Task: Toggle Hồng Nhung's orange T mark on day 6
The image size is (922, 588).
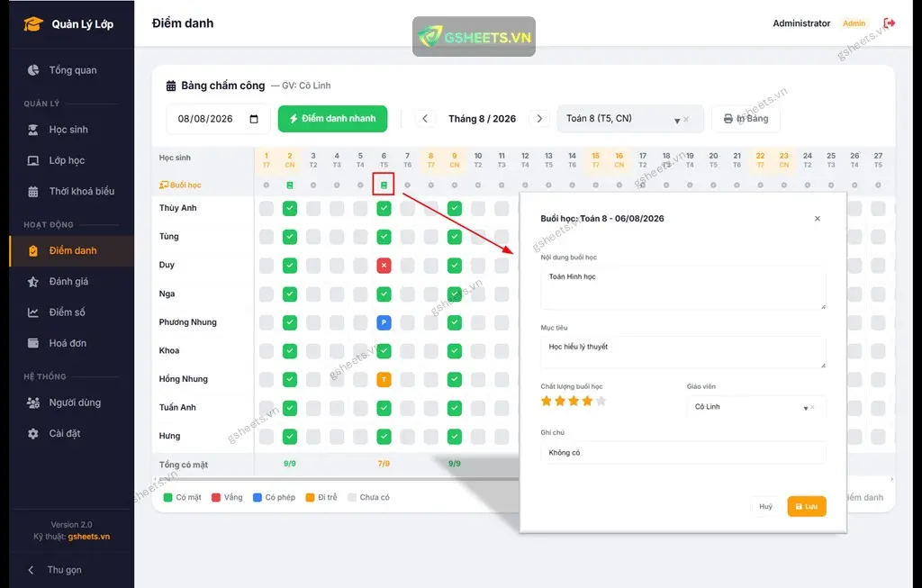Action: [x=384, y=379]
